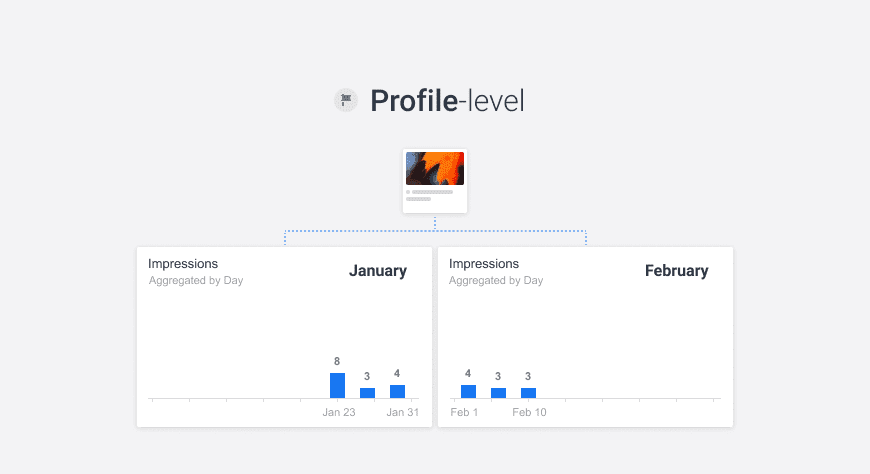Click the value label 8 above January bar

coord(338,361)
